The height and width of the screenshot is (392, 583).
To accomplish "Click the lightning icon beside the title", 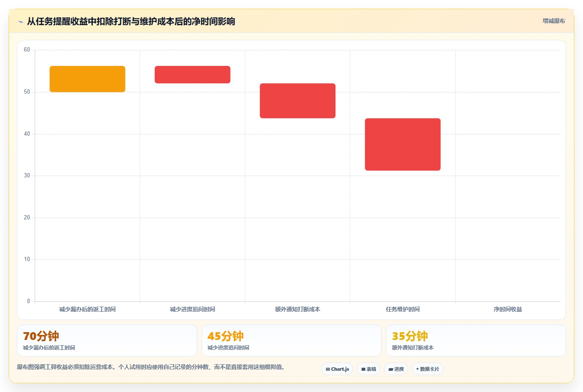I will tap(20, 22).
